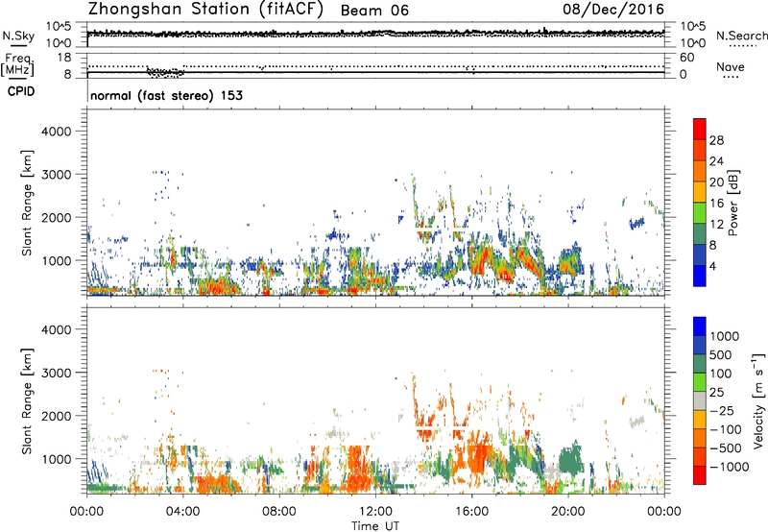The height and width of the screenshot is (532, 768).
Task: Click the red bottom Velocity colorbar segment
Action: [x=700, y=475]
